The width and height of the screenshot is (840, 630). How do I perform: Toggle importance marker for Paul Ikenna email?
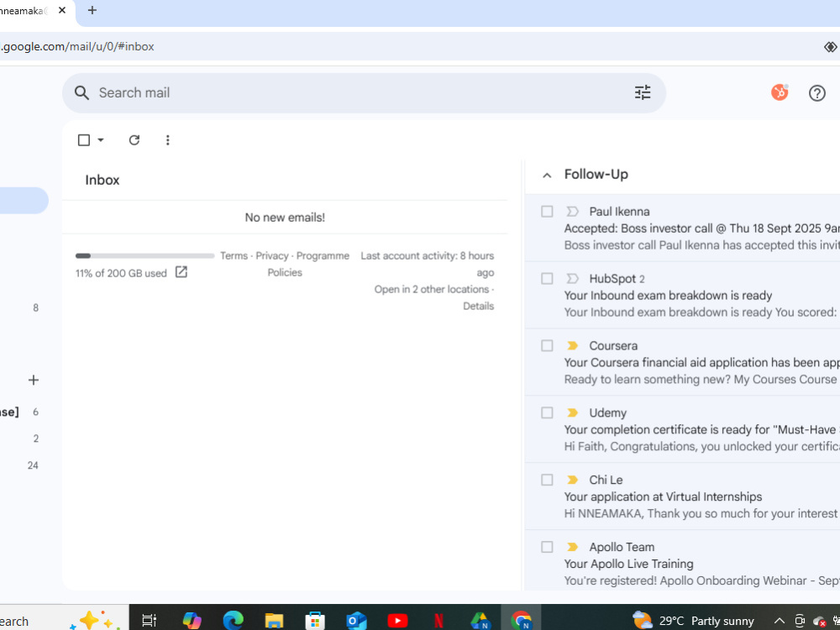572,212
